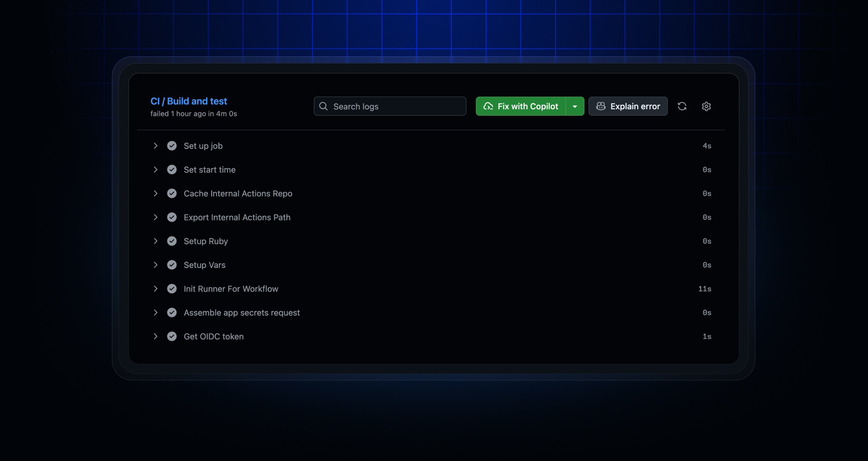Click the 1s duration of Get OIDC token
The width and height of the screenshot is (868, 461).
click(707, 336)
